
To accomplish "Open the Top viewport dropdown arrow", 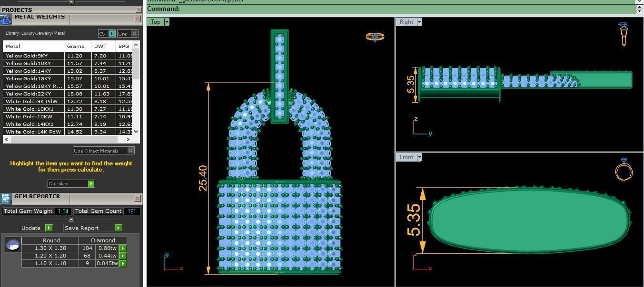I will [166, 22].
